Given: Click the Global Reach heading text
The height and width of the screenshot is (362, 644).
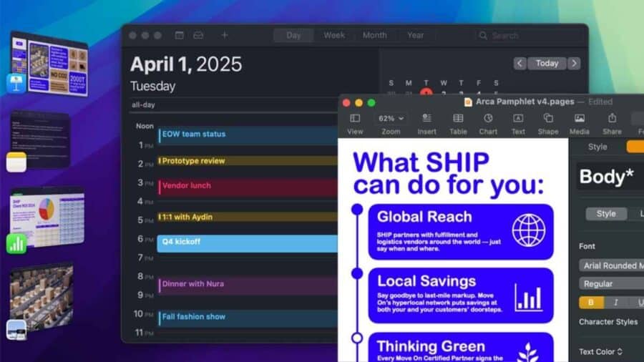Looking at the screenshot, I should coord(424,217).
